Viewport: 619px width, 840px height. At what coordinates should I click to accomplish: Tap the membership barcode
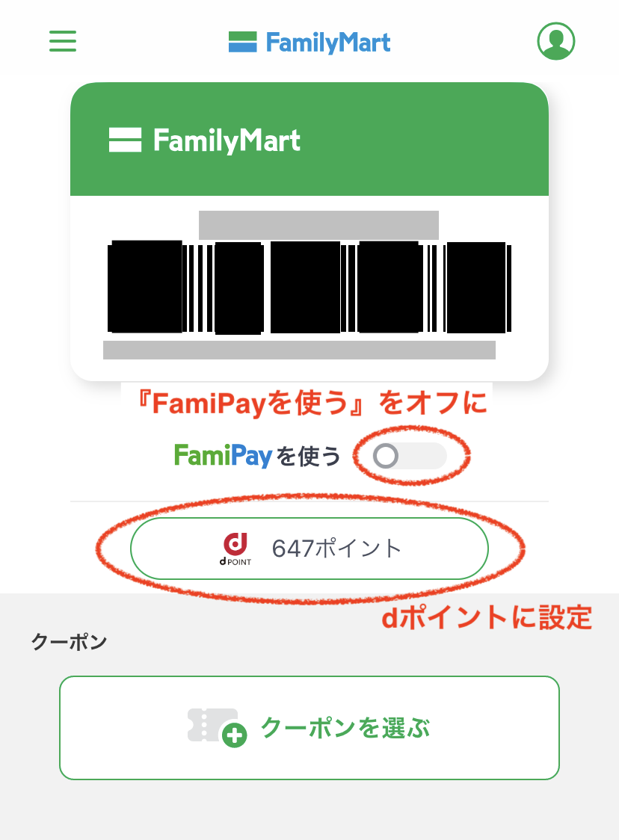coord(309,287)
